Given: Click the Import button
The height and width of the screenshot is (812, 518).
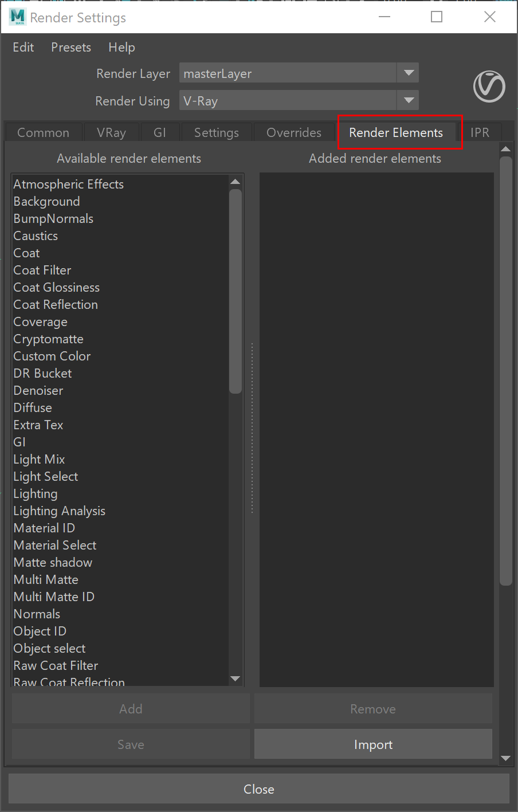Looking at the screenshot, I should (373, 744).
